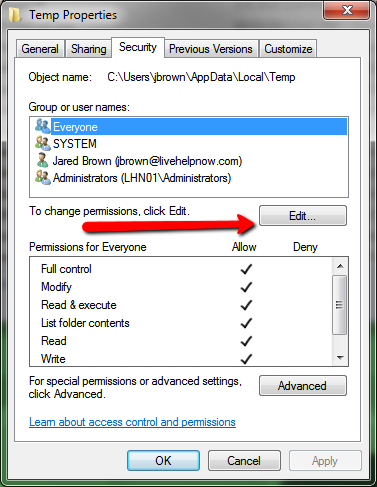This screenshot has height=487, width=377.
Task: Open the Sharing tab
Action: pyautogui.click(x=88, y=49)
